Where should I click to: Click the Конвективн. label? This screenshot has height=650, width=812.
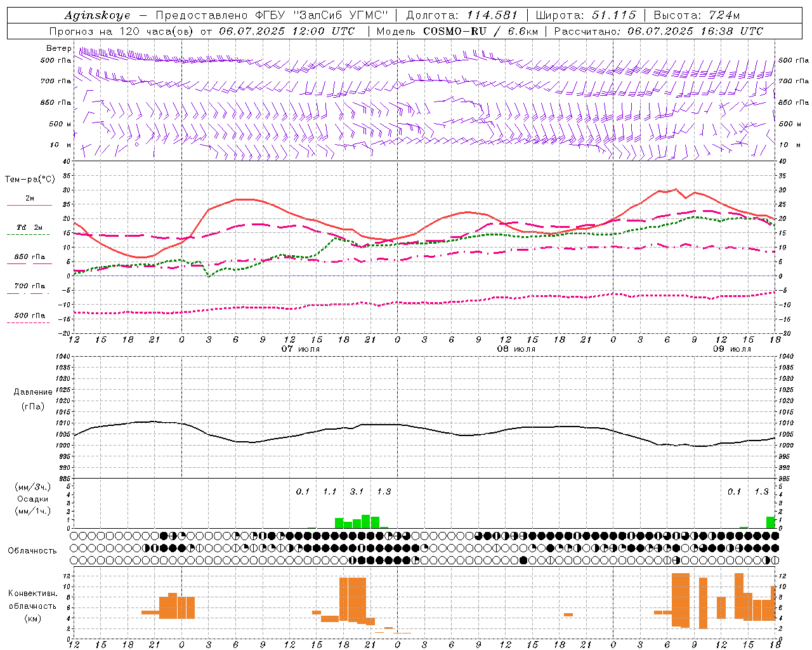click(33, 594)
